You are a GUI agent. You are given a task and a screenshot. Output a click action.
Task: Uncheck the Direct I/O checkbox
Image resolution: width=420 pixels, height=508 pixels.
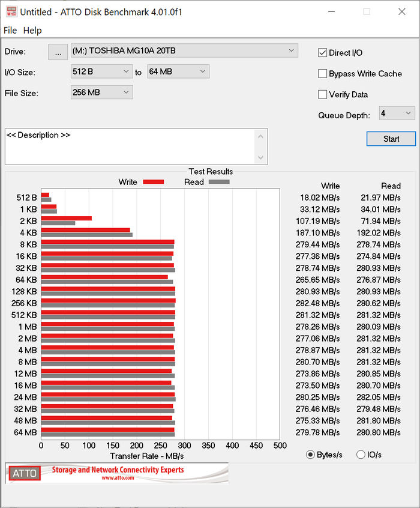(x=323, y=53)
